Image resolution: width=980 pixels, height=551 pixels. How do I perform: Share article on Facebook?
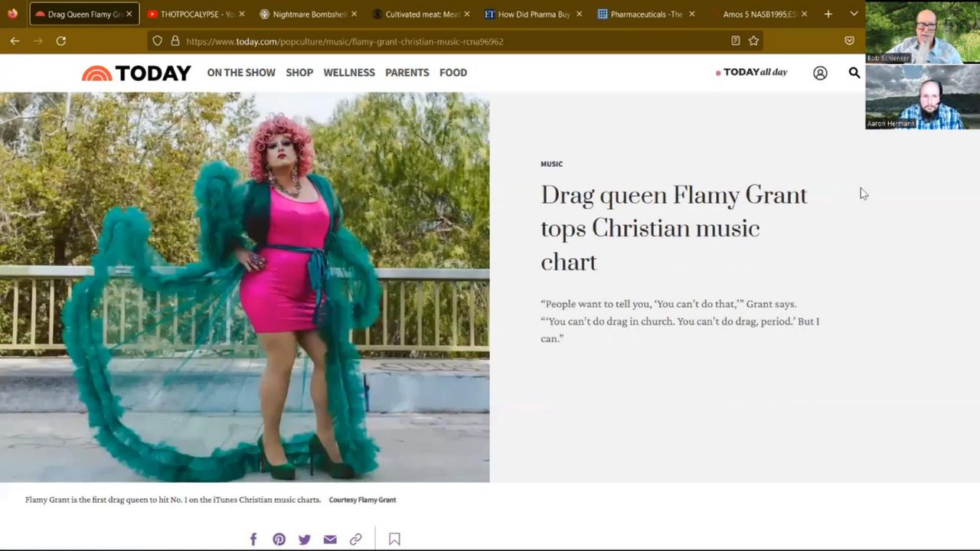[x=253, y=540]
